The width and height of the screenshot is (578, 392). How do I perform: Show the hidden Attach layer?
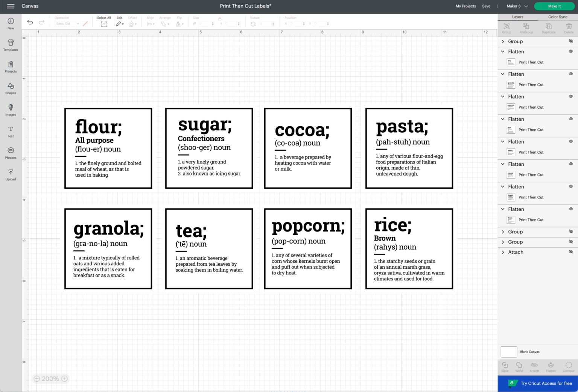click(570, 252)
